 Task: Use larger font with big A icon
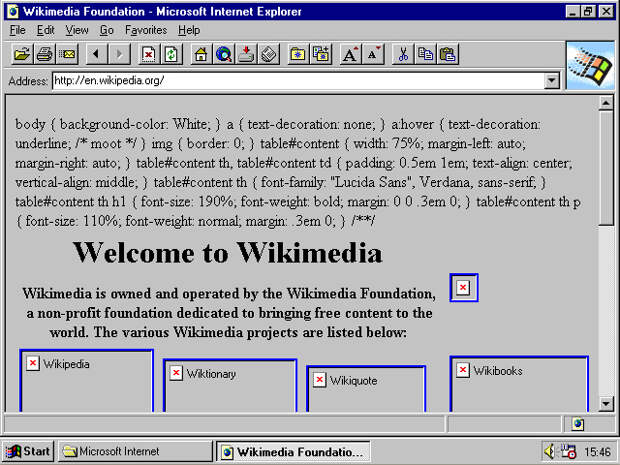[x=350, y=54]
